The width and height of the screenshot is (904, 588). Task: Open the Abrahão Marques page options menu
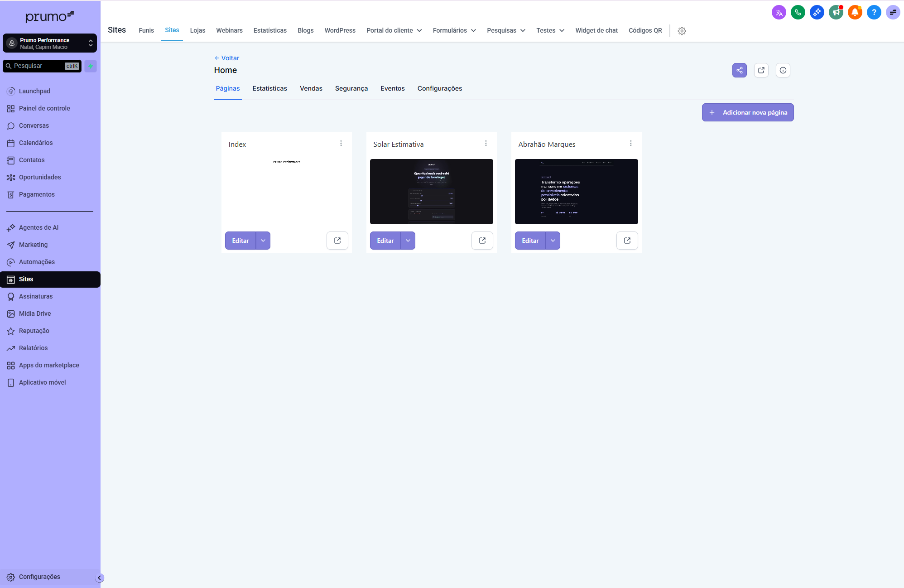[x=631, y=143]
